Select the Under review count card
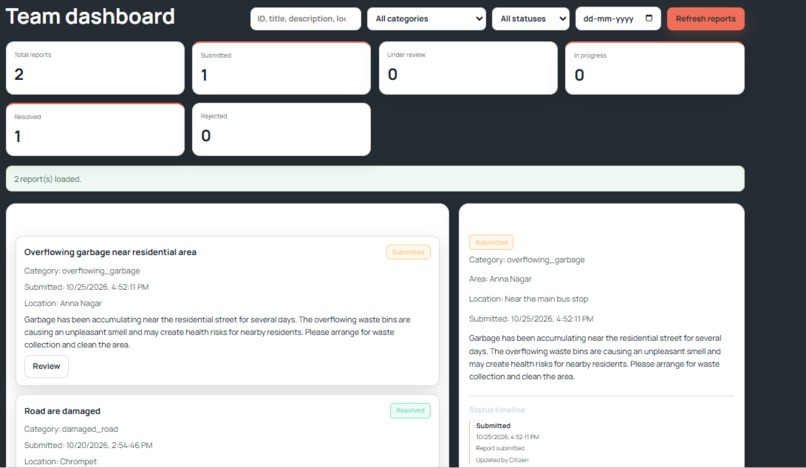This screenshot has width=806, height=468. click(468, 68)
